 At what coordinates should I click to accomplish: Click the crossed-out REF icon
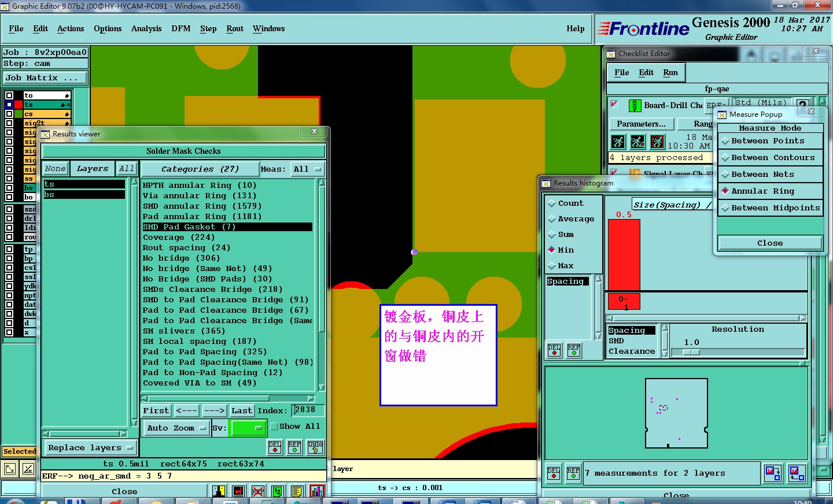(258, 491)
